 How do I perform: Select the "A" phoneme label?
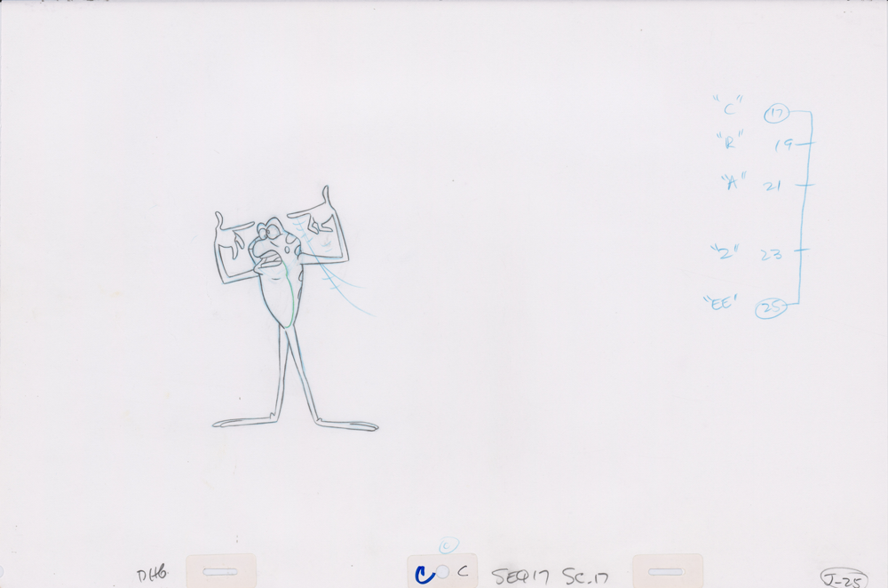tap(732, 182)
